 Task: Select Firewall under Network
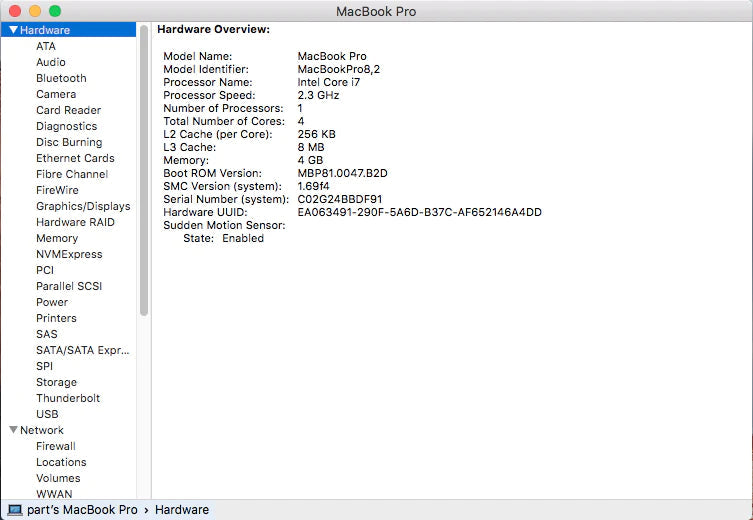(55, 446)
